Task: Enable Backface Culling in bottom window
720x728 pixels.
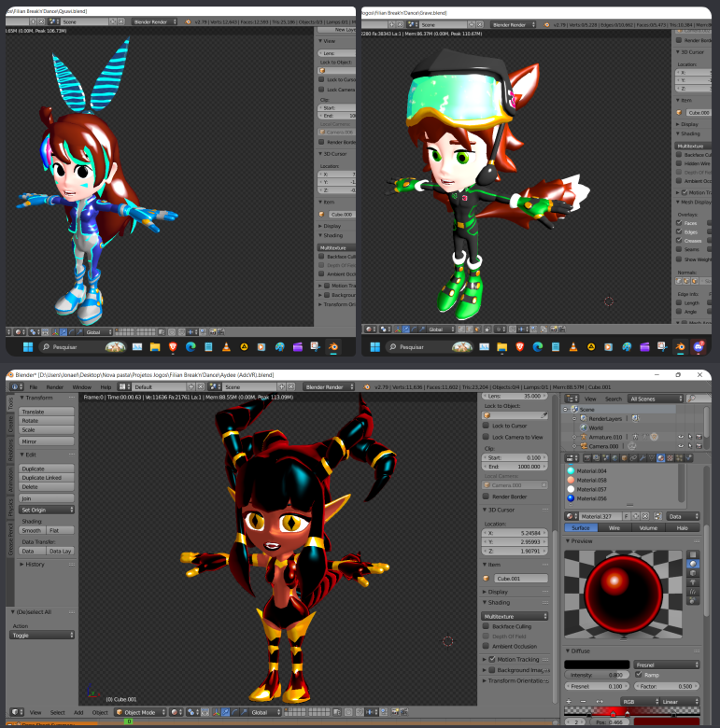Action: click(486, 626)
